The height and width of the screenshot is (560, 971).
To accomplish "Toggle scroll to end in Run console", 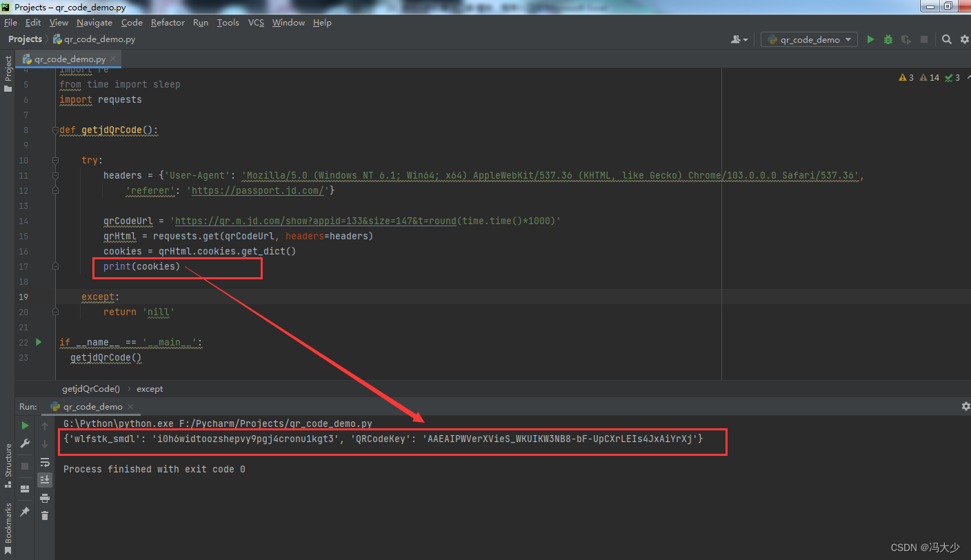I will (45, 480).
